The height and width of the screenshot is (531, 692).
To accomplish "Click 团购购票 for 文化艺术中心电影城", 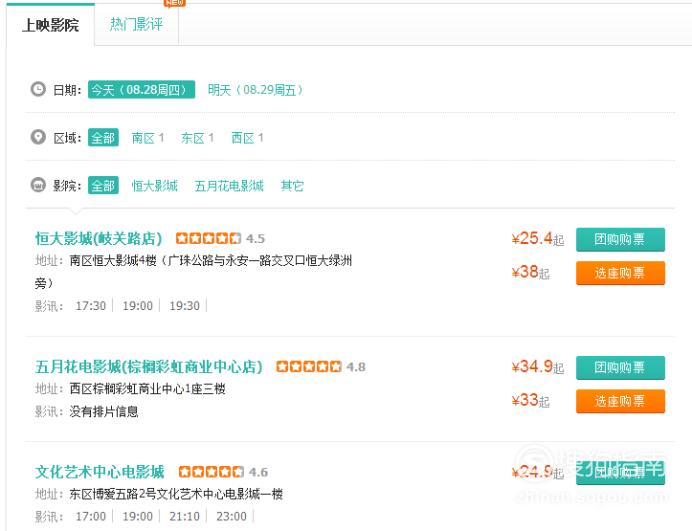I will [620, 472].
